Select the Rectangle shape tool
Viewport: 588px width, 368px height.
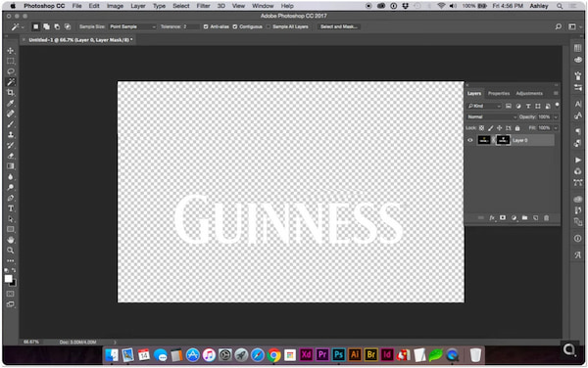[11, 229]
